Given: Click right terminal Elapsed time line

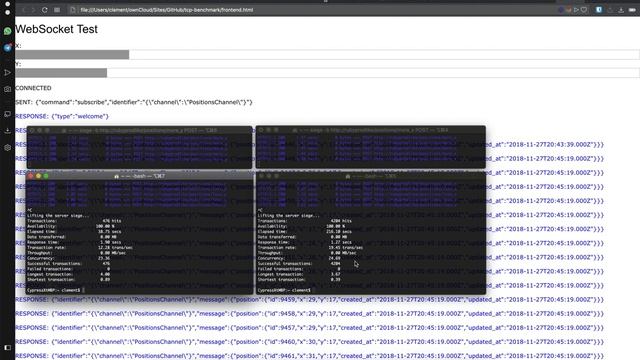Looking at the screenshot, I should [x=305, y=231].
